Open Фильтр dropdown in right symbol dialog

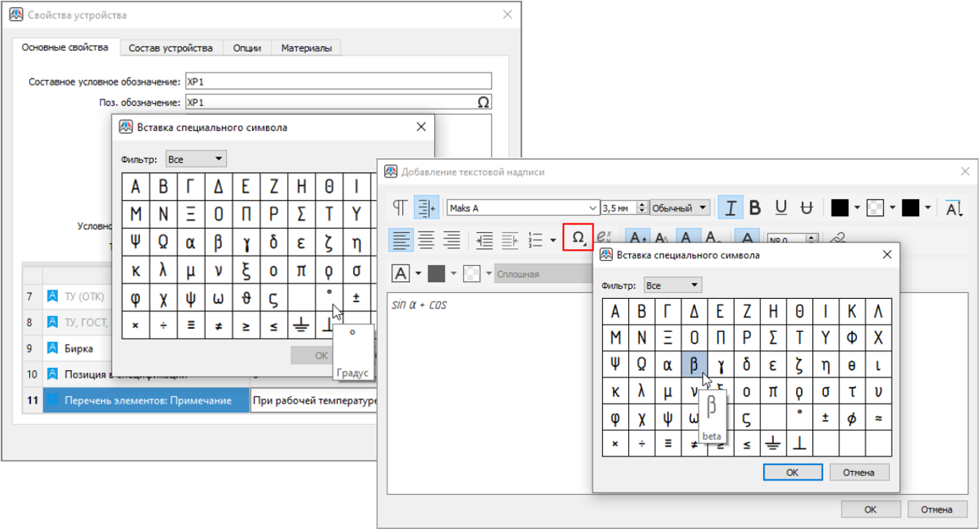(x=672, y=285)
